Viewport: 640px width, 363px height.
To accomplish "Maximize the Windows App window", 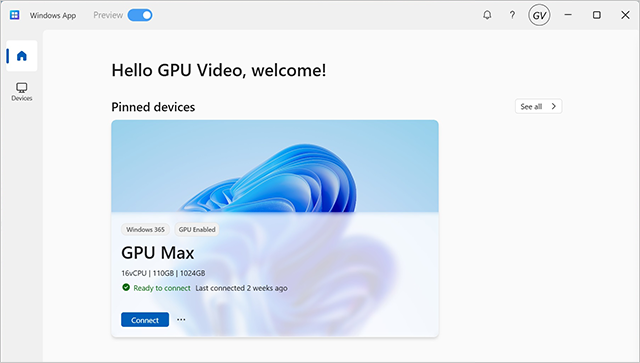I will coord(597,15).
